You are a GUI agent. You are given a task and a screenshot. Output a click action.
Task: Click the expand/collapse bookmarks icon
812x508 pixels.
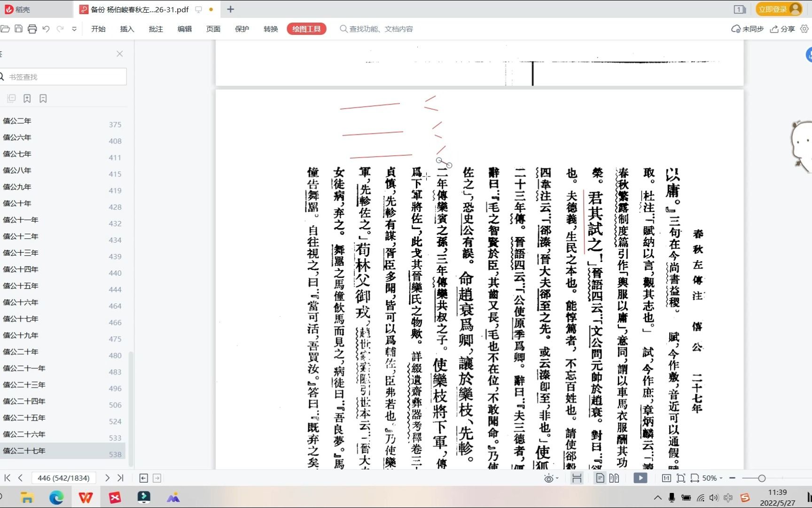pyautogui.click(x=12, y=98)
